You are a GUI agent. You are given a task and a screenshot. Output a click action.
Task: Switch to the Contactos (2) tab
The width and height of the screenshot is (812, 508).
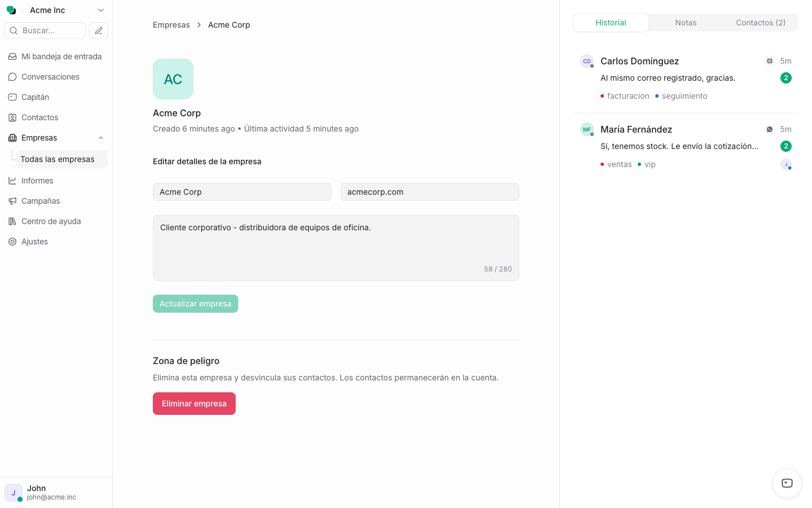(761, 23)
